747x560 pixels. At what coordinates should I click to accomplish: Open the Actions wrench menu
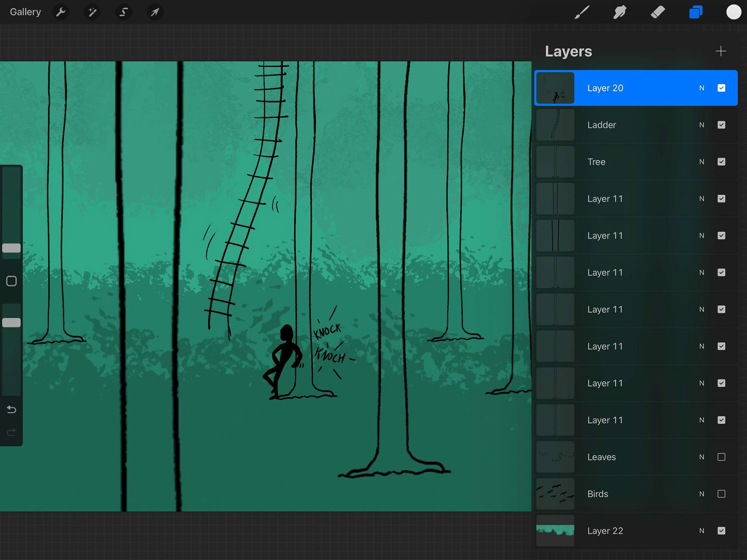coord(61,12)
